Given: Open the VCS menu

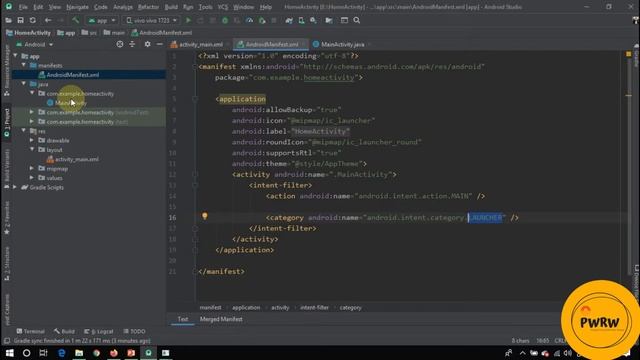Looking at the screenshot, I should [222, 7].
